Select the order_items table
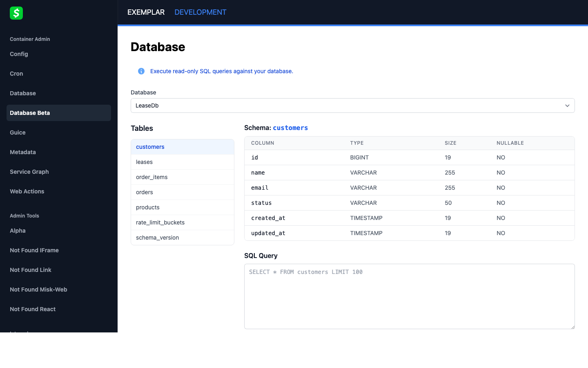The width and height of the screenshot is (588, 368). [x=183, y=177]
